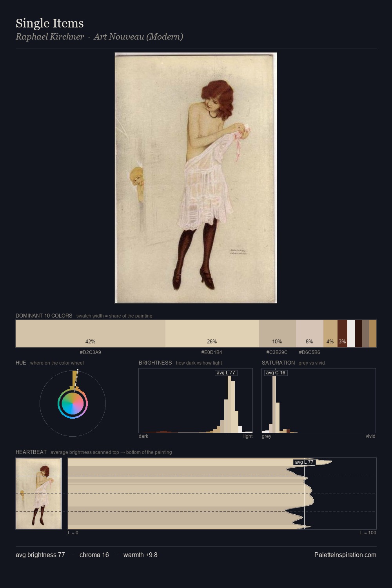Image resolution: width=392 pixels, height=588 pixels.
Task: Click the saturation histogram chart
Action: tap(319, 401)
